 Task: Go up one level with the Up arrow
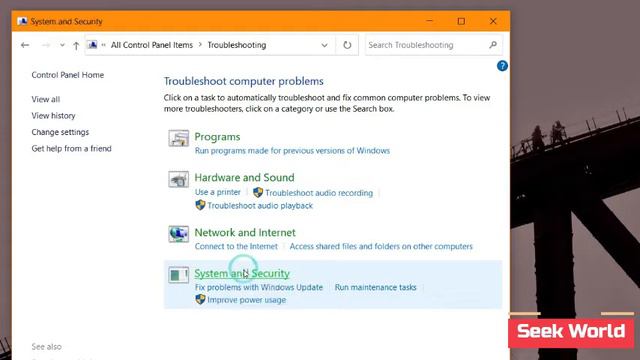[76, 45]
